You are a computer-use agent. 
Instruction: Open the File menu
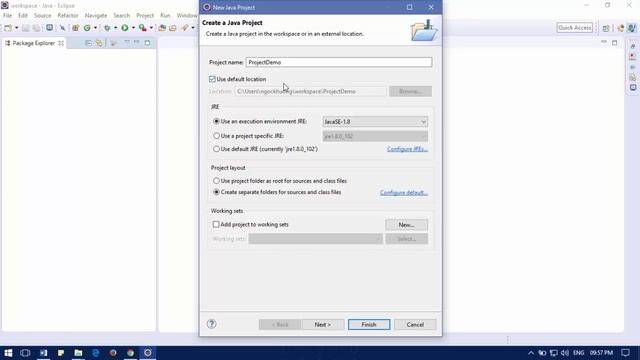click(7, 16)
